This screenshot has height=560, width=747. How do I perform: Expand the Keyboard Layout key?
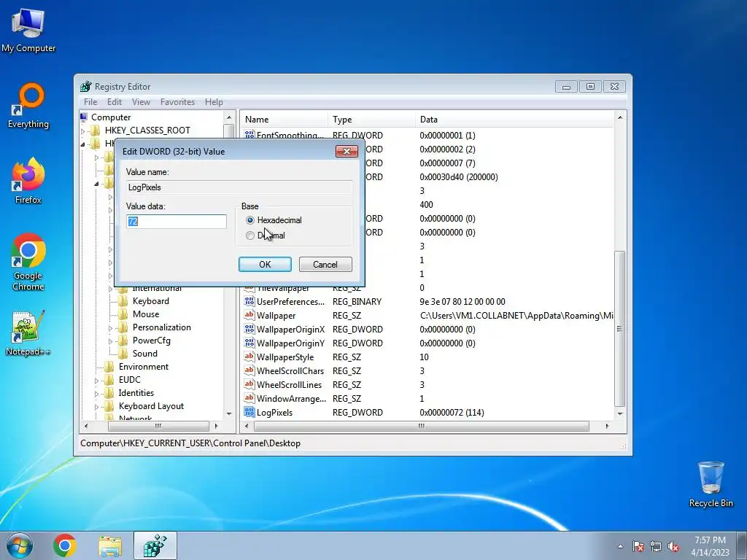(97, 407)
